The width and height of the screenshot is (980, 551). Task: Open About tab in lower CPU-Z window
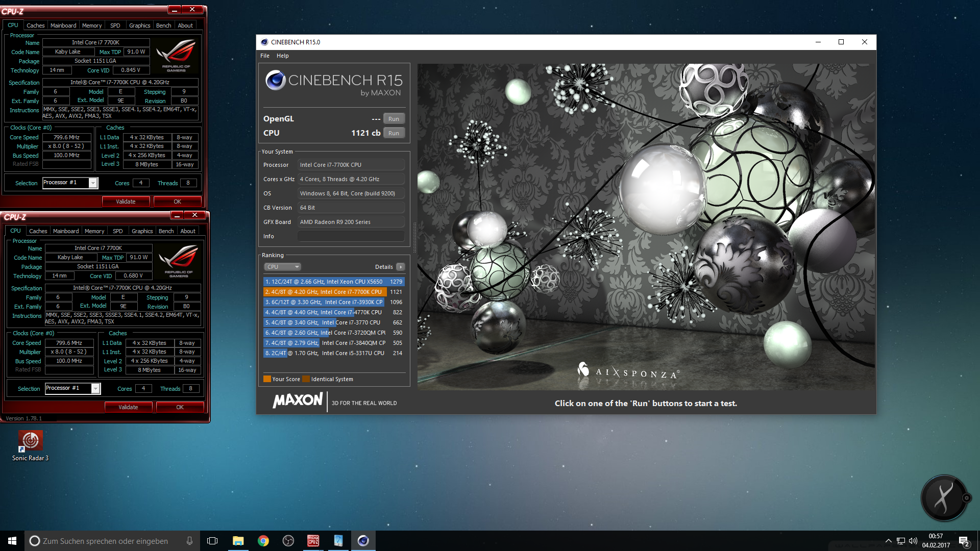point(188,231)
